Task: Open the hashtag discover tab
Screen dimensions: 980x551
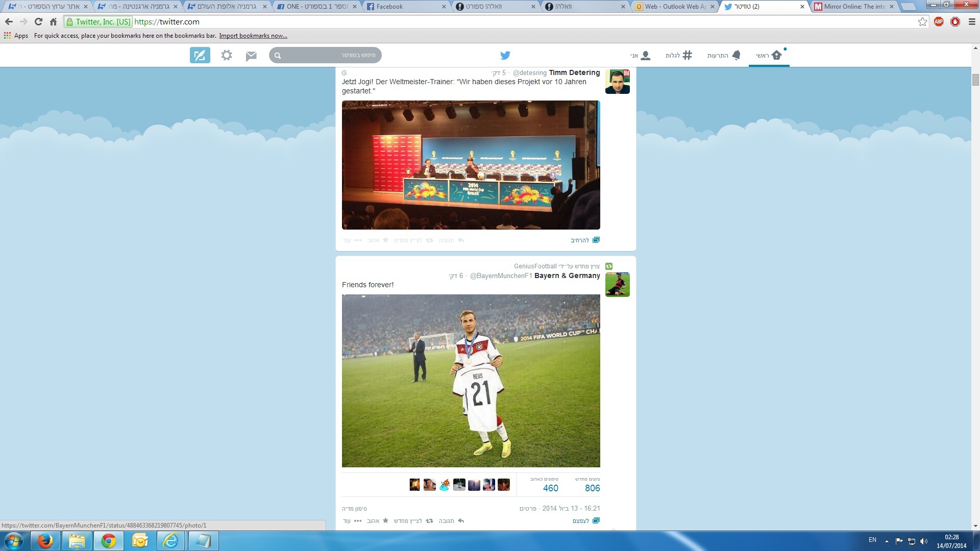Action: (679, 55)
